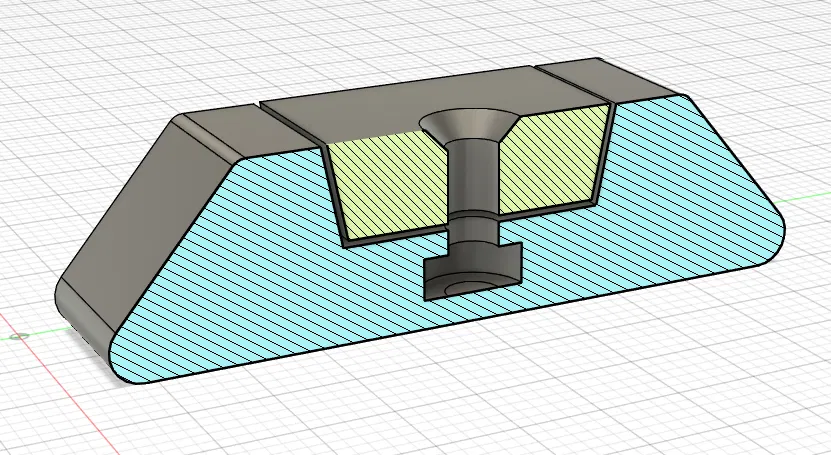
Task: Select the cylindrical bore of the screw hole
Action: click(471, 177)
